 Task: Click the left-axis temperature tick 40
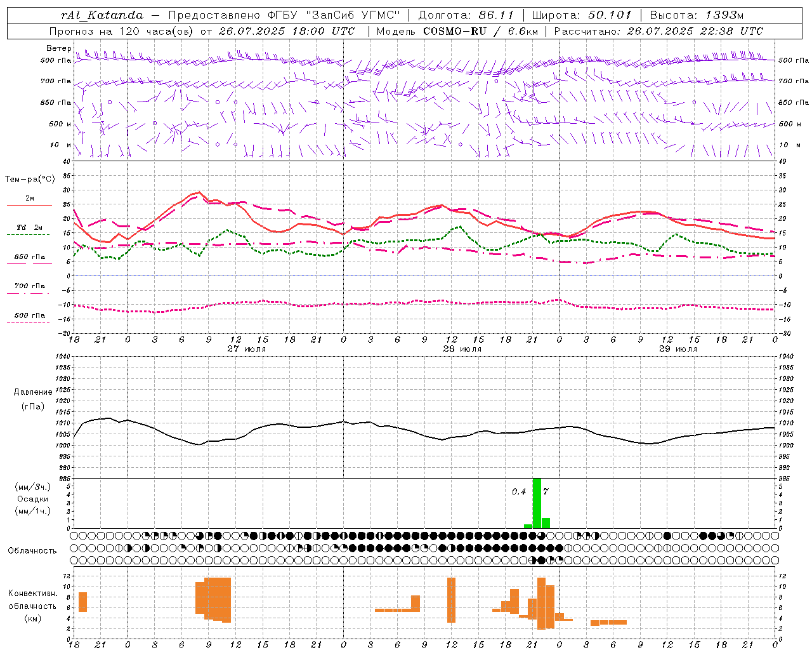66,161
